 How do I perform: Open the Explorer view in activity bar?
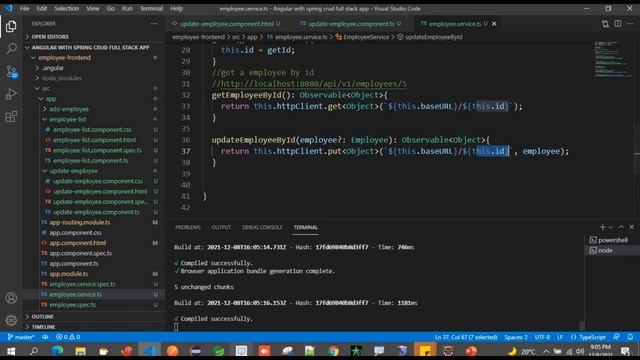point(11,27)
